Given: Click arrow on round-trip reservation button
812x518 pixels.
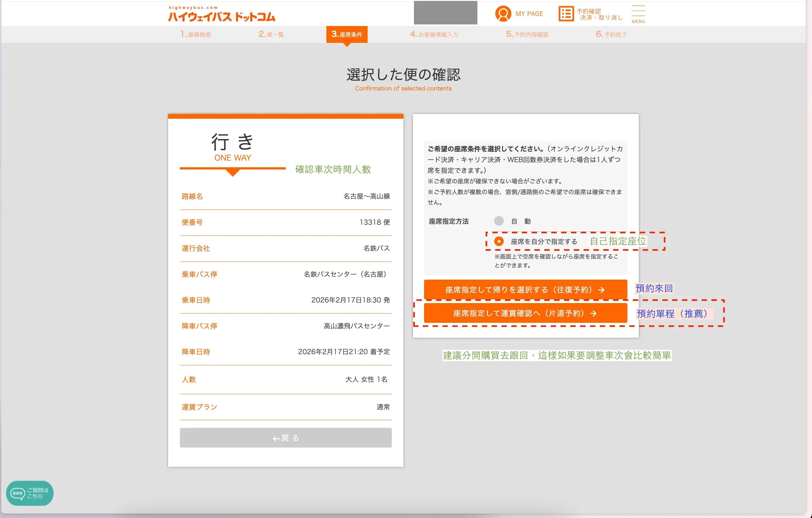Looking at the screenshot, I should [601, 290].
